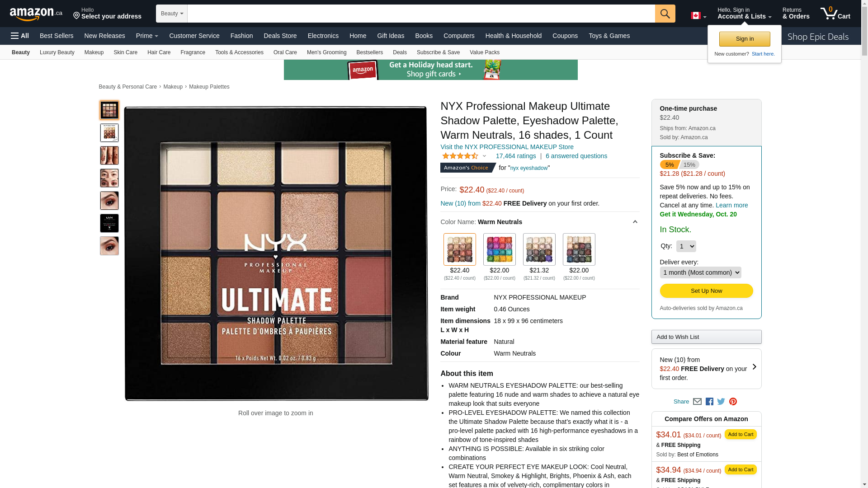Open the All hamburger menu

point(20,36)
